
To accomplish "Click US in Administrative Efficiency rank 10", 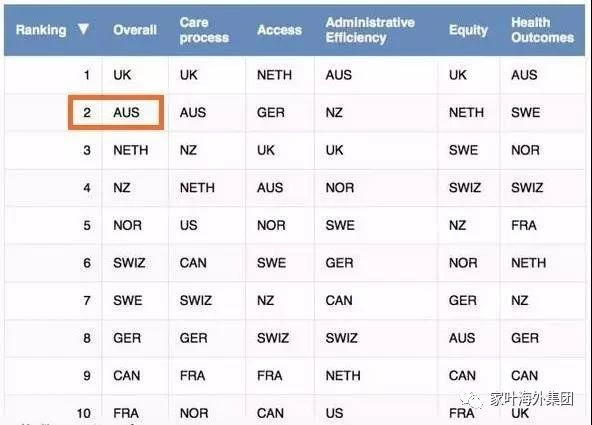I will pyautogui.click(x=335, y=413).
